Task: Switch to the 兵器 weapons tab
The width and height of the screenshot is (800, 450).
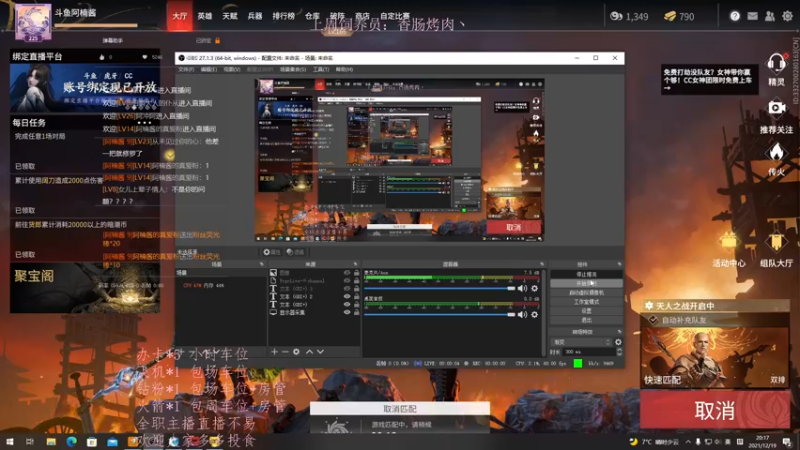Action: click(255, 16)
